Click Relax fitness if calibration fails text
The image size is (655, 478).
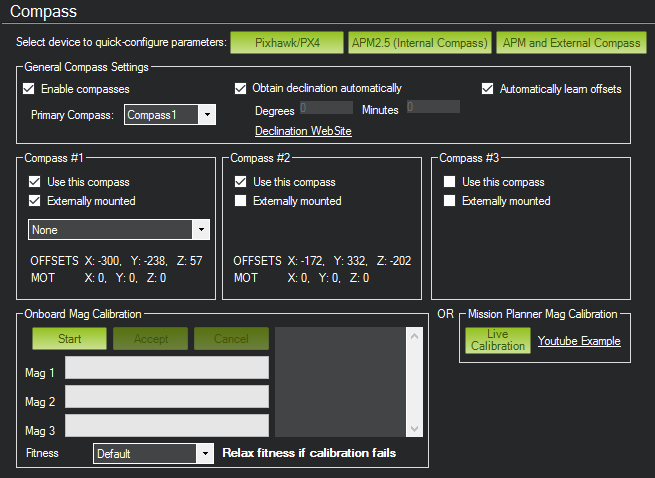(309, 453)
